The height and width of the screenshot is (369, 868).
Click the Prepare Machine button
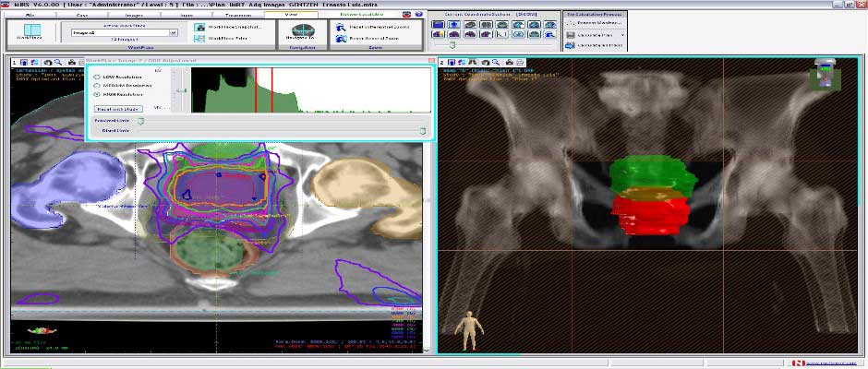tap(596, 23)
